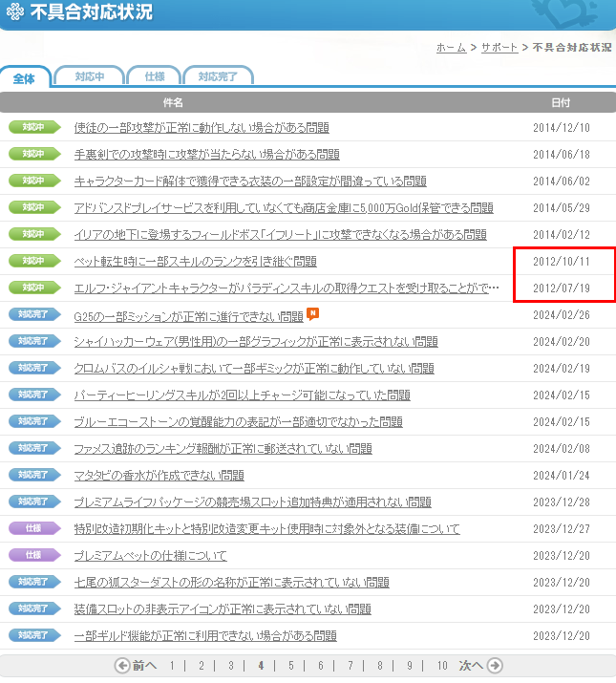This screenshot has width=616, height=683.
Task: Click date 2024/02/26
Action: pos(562,314)
